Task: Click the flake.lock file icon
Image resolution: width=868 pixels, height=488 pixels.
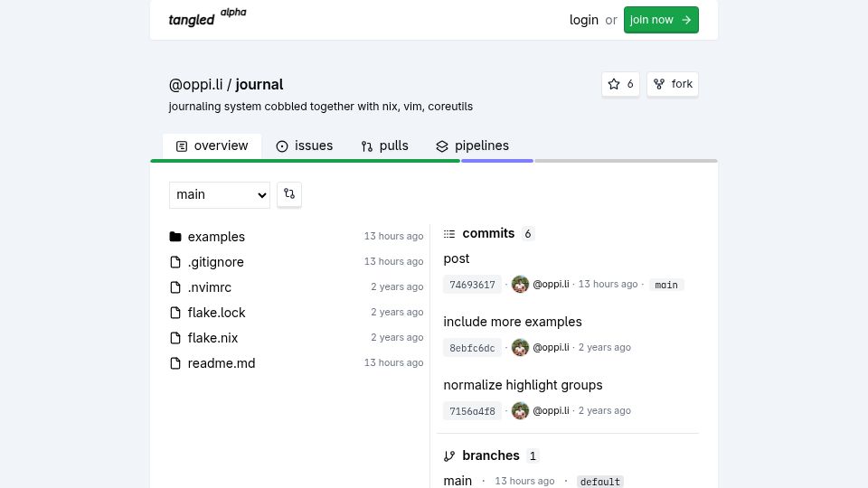Action: click(x=175, y=313)
